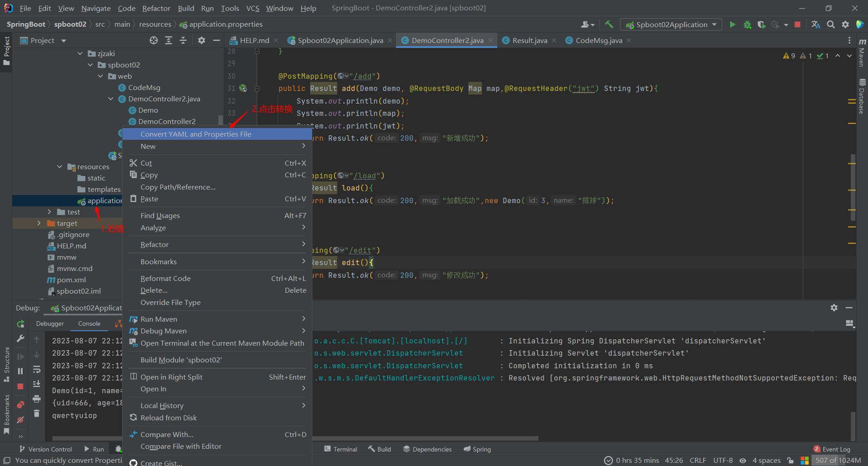Open editor tabs more options menu
Viewport: 868px width, 466px height.
(x=849, y=40)
